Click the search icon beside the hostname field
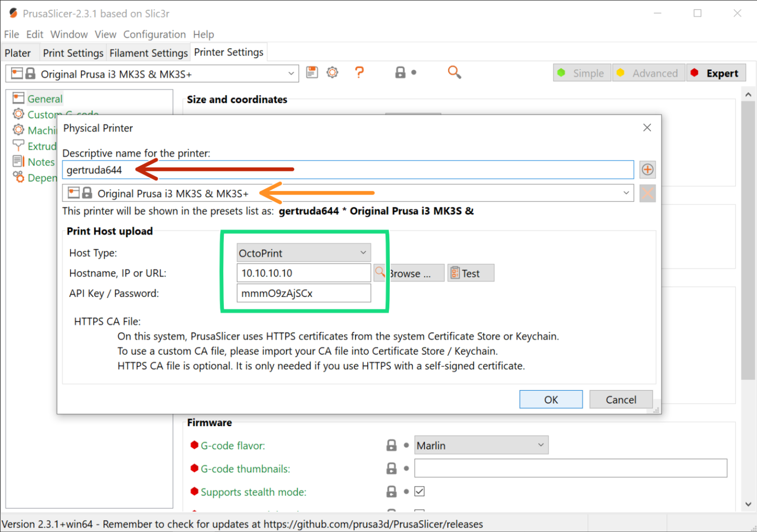This screenshot has width=757, height=532. click(x=379, y=271)
